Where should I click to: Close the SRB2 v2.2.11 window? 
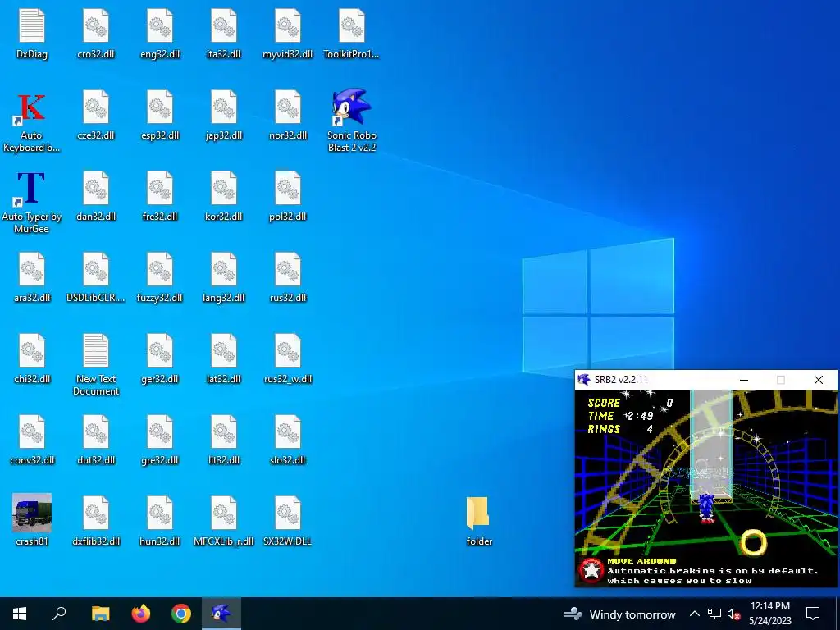tap(819, 380)
